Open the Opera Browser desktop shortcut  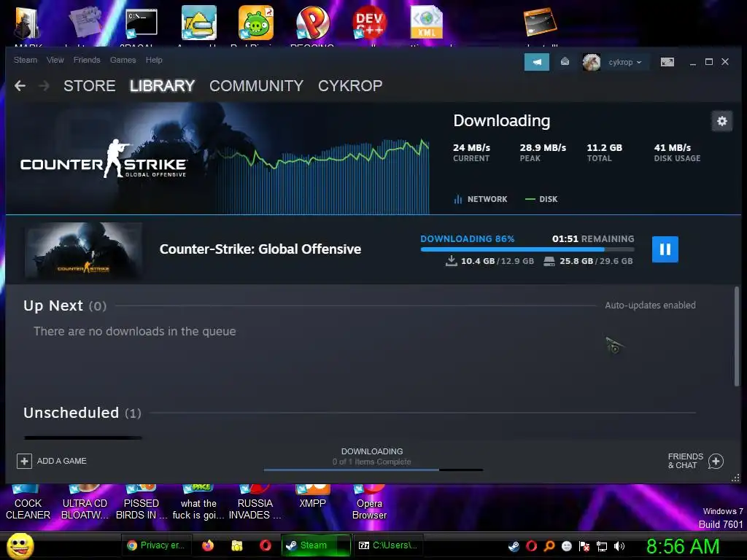pos(369,504)
